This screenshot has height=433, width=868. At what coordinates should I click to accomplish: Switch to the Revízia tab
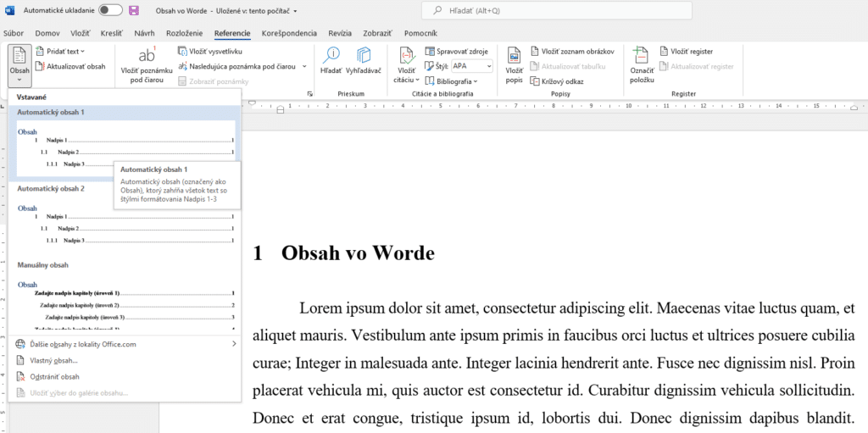pos(339,33)
